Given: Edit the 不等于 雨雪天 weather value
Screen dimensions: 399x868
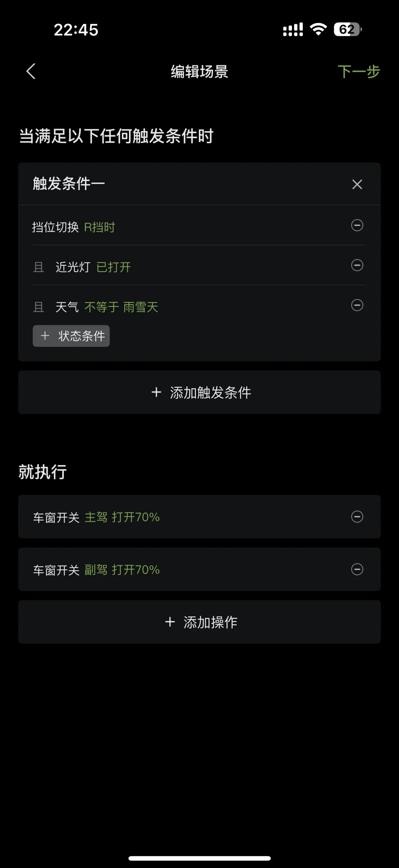Looking at the screenshot, I should 122,307.
